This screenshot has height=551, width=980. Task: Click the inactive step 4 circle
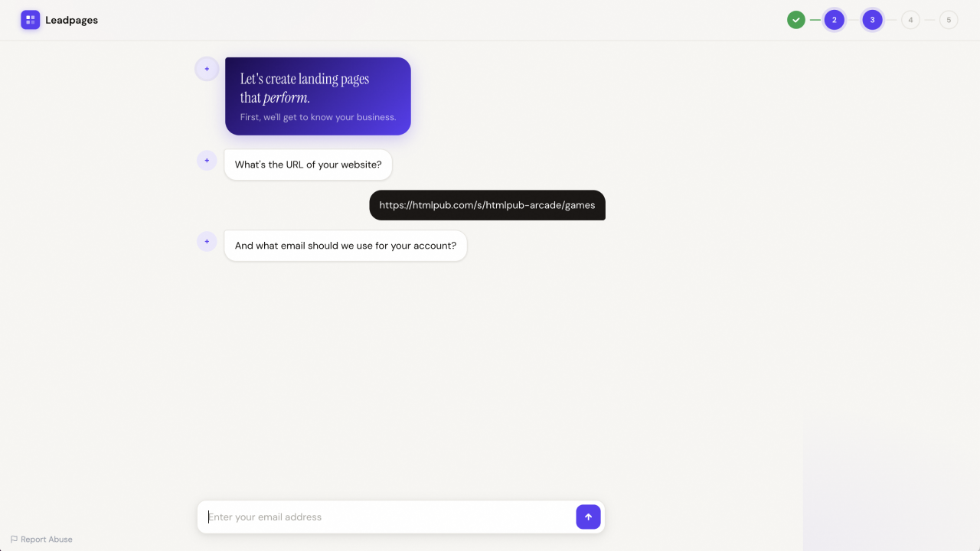click(910, 19)
